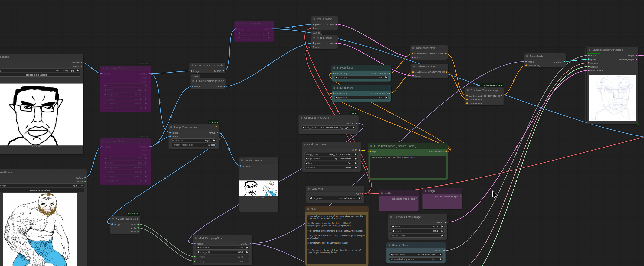Collapse the purple width node via its title dot
The height and width of the screenshot is (266, 644).
point(382,193)
